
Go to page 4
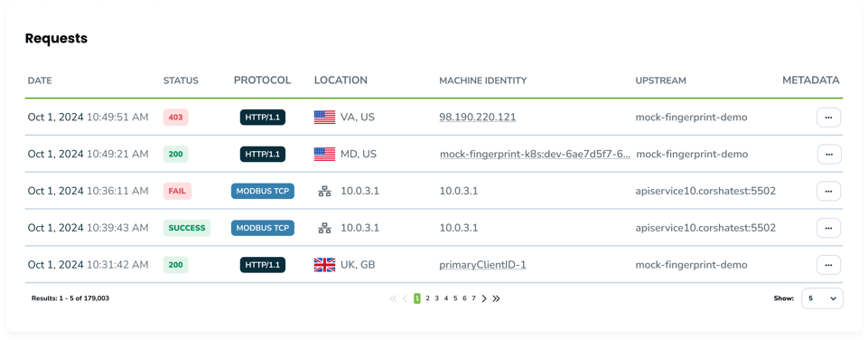(x=445, y=298)
